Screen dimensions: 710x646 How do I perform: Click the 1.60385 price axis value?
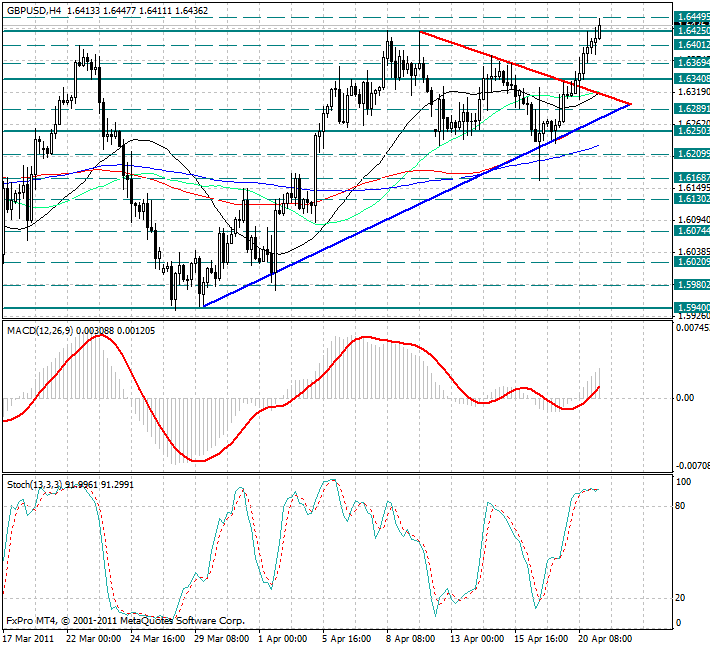(x=693, y=252)
